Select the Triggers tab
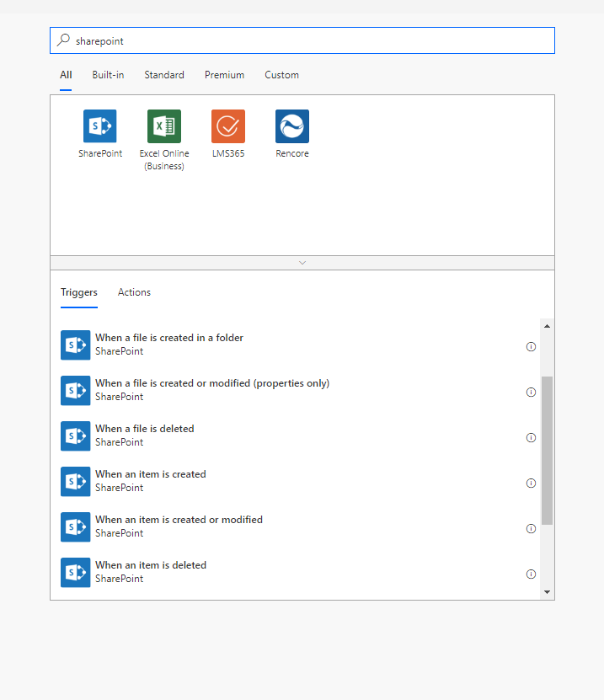The width and height of the screenshot is (604, 700). tap(79, 292)
